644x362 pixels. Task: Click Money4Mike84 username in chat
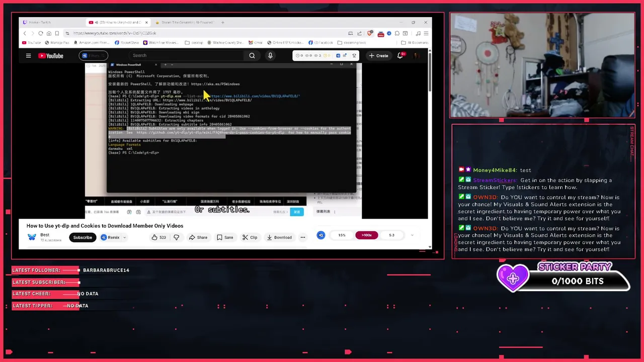[x=495, y=170]
